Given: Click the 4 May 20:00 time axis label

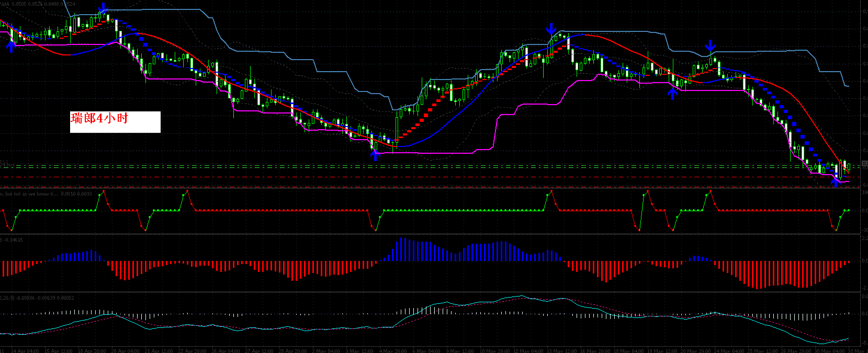Looking at the screenshot, I should click(x=393, y=351).
